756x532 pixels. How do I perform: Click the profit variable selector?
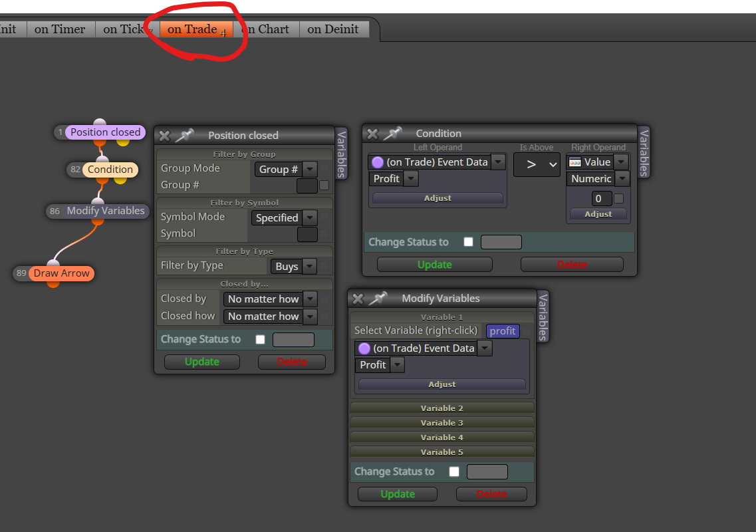[503, 331]
